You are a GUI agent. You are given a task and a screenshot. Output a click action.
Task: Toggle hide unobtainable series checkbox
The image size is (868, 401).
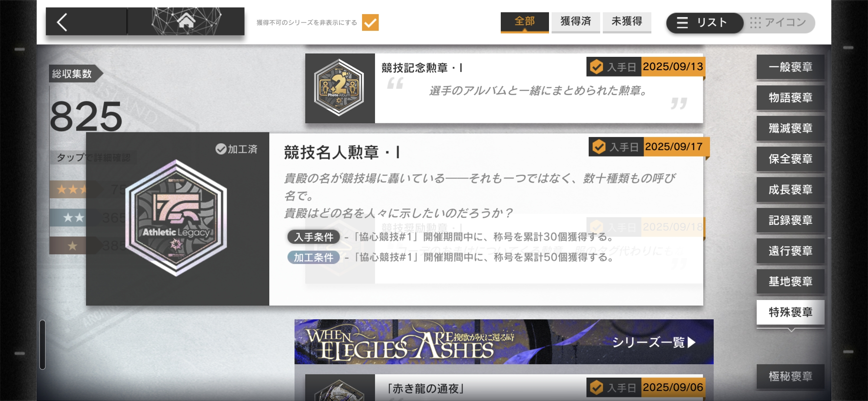370,23
